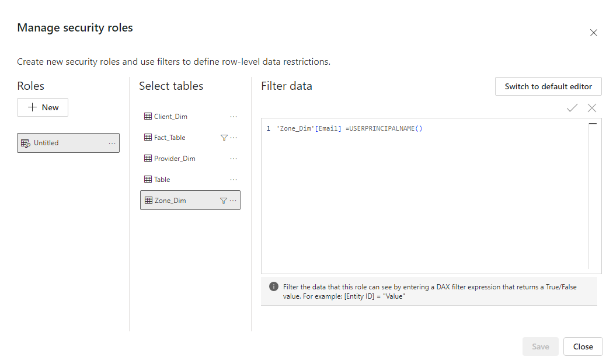The image size is (613, 364).
Task: Click the Untitled role edit-table icon
Action: 26,143
